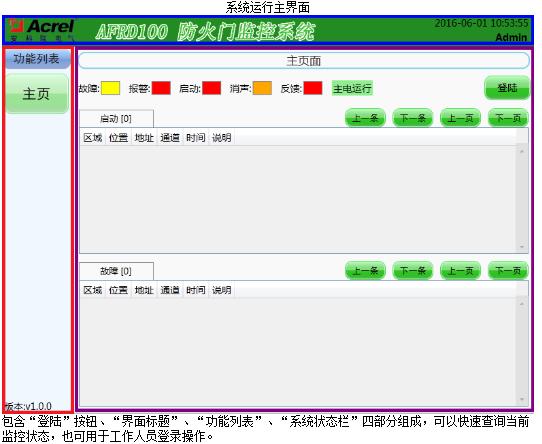The width and height of the screenshot is (542, 444).
Task: Click the Acrel logo in header
Action: click(x=41, y=30)
